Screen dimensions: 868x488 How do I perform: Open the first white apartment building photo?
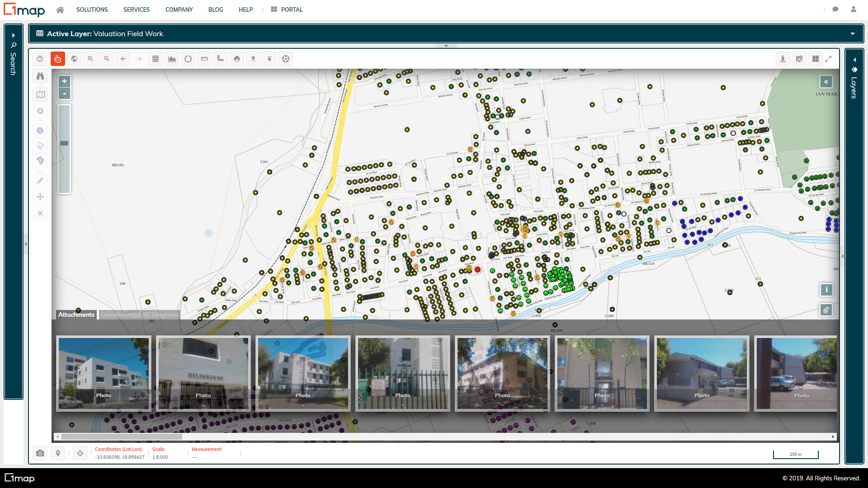(x=104, y=373)
